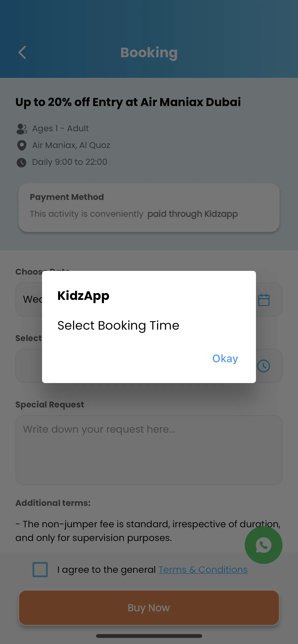298x644 pixels.
Task: Open the Choose Date field
Action: pyautogui.click(x=149, y=299)
